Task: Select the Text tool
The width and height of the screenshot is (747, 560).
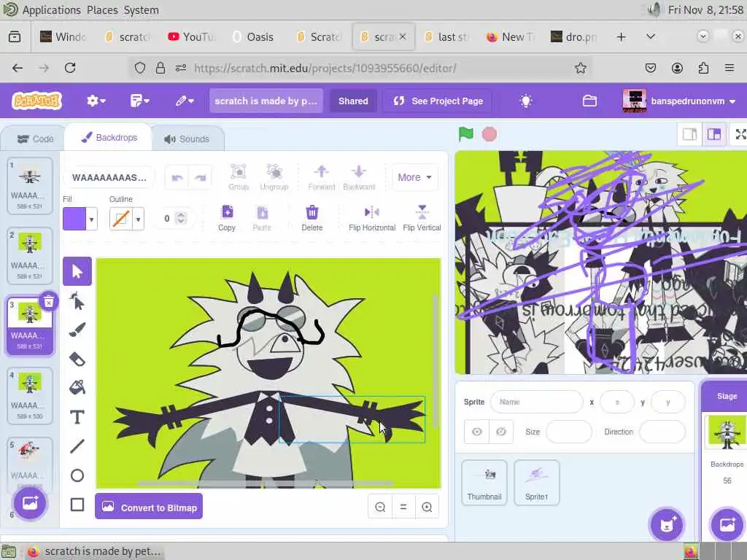Action: point(77,417)
